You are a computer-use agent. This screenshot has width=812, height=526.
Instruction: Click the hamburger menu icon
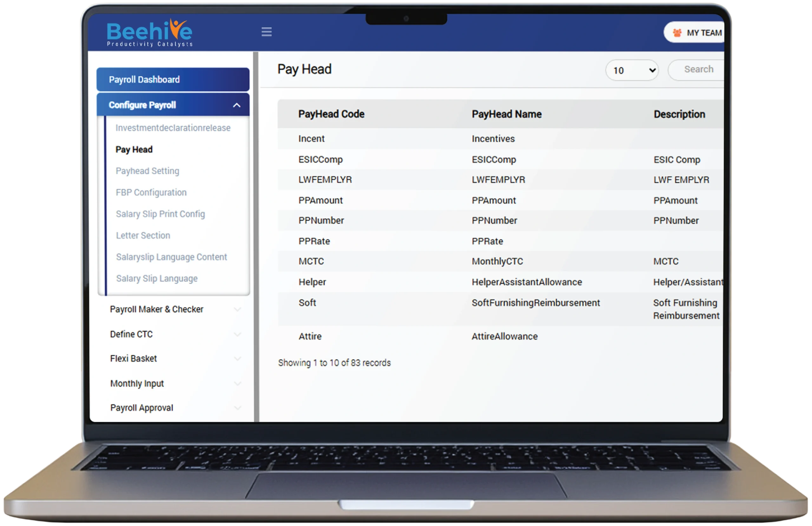coord(266,32)
